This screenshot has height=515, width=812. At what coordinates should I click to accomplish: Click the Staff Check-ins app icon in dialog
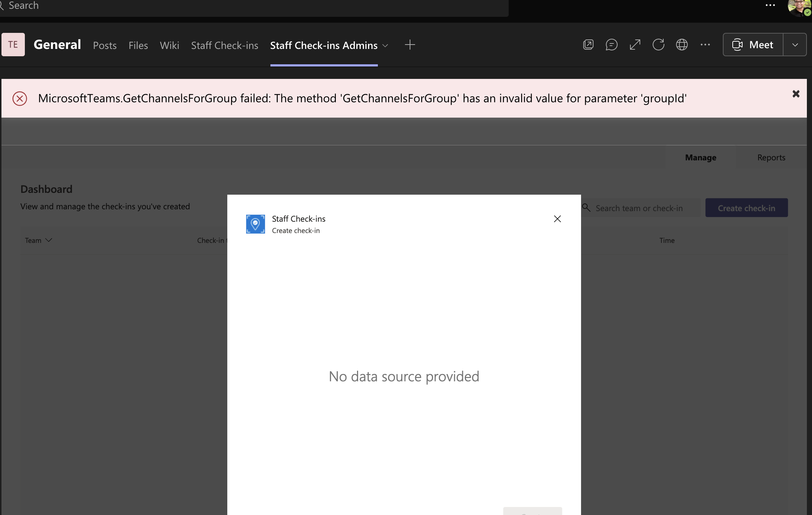[x=255, y=224]
